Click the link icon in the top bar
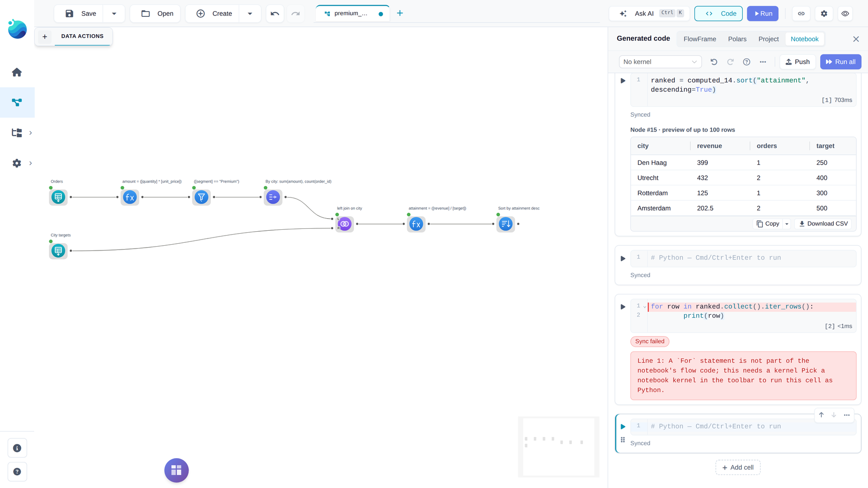868x488 pixels. 801,13
